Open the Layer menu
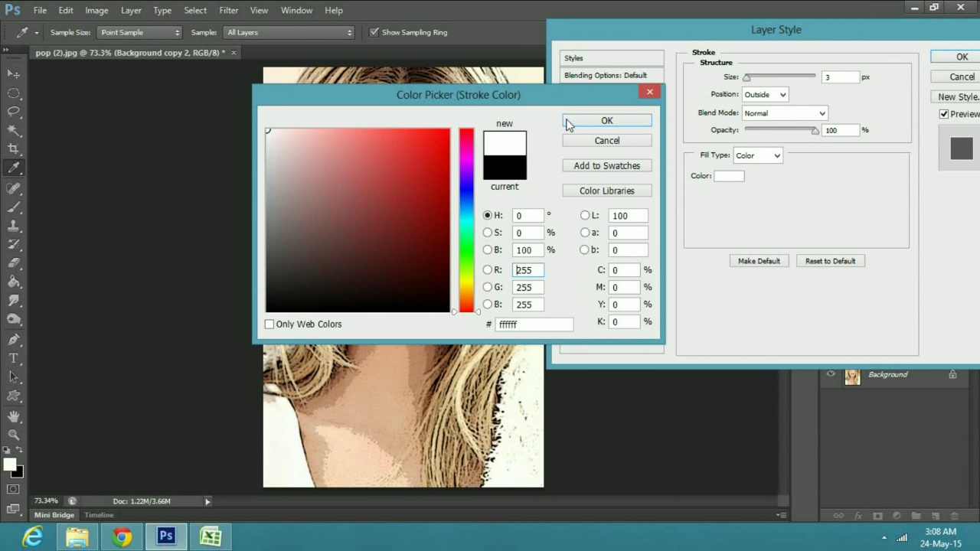Viewport: 980px width, 551px height. click(x=131, y=10)
